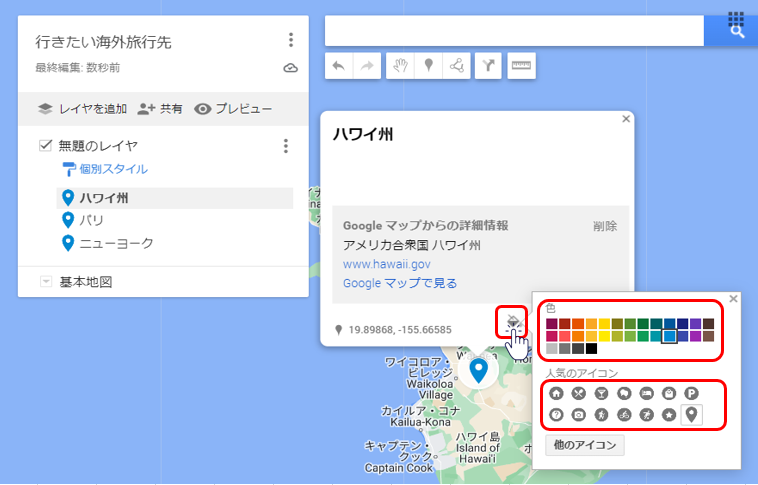758x485 pixels.
Task: Close the ハワイ州 info window
Action: 626,119
